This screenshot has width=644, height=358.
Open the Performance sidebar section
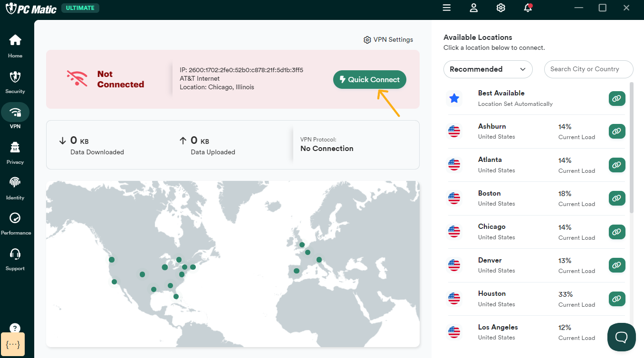pos(15,224)
